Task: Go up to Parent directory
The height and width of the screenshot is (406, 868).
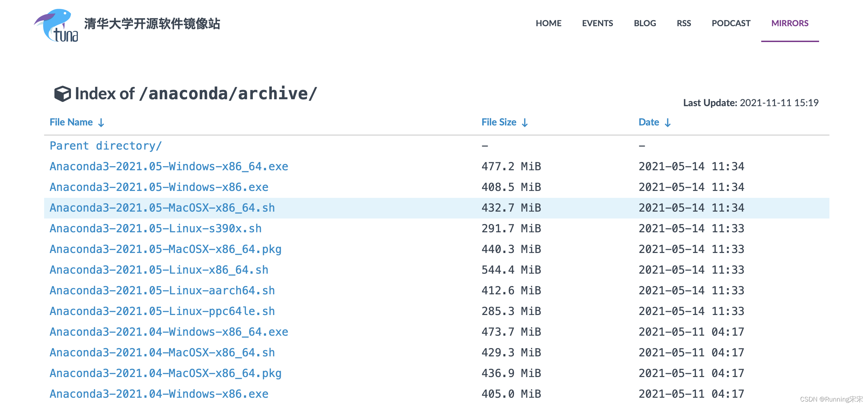Action: coord(105,146)
